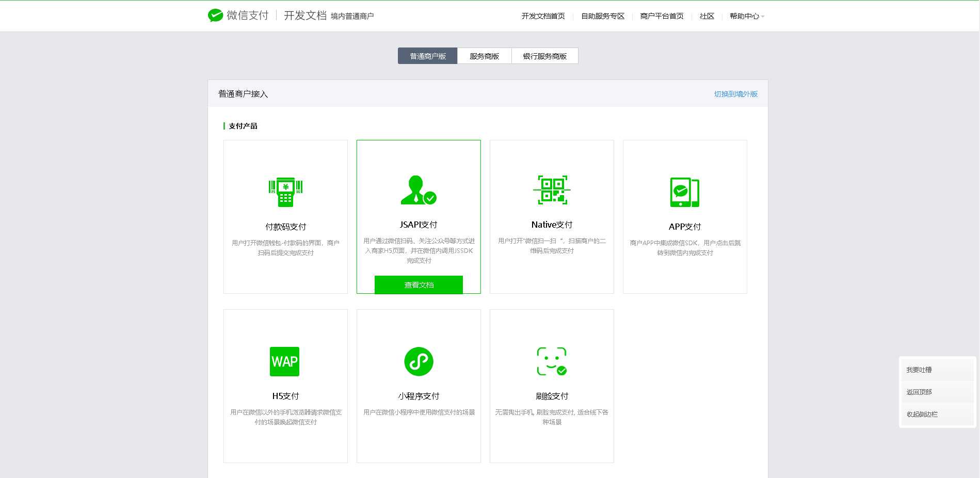Click the WeChat Pay logo icon
Image resolution: width=980 pixels, height=478 pixels.
tap(215, 15)
